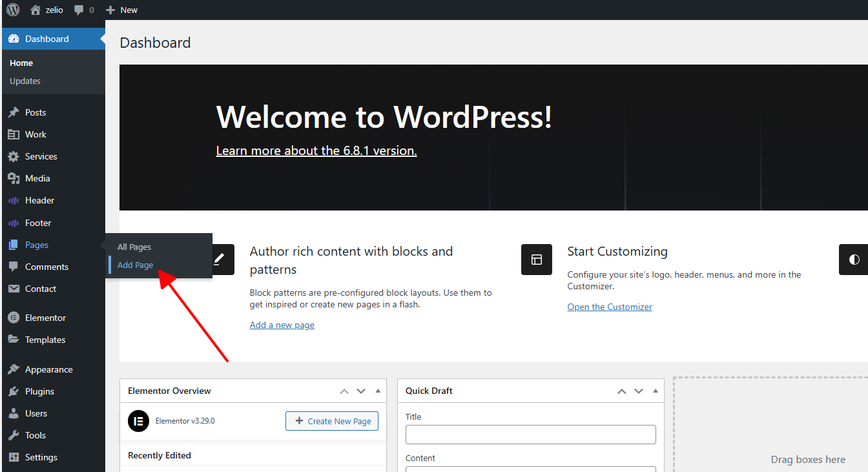Click the round Elementor logo in Overview widget

[138, 421]
